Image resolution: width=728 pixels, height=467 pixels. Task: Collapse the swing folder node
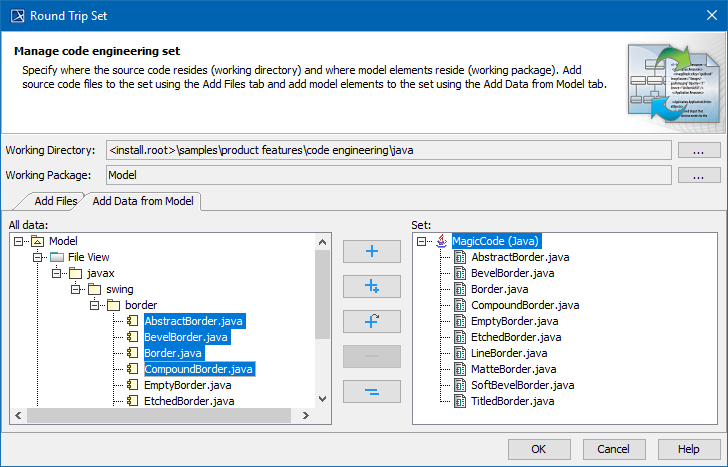click(x=75, y=289)
